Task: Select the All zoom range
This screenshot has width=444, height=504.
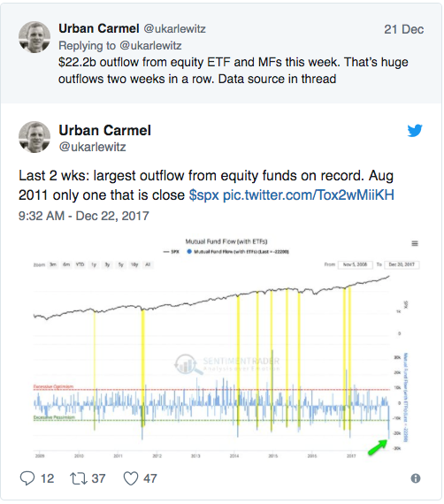Action: (148, 264)
